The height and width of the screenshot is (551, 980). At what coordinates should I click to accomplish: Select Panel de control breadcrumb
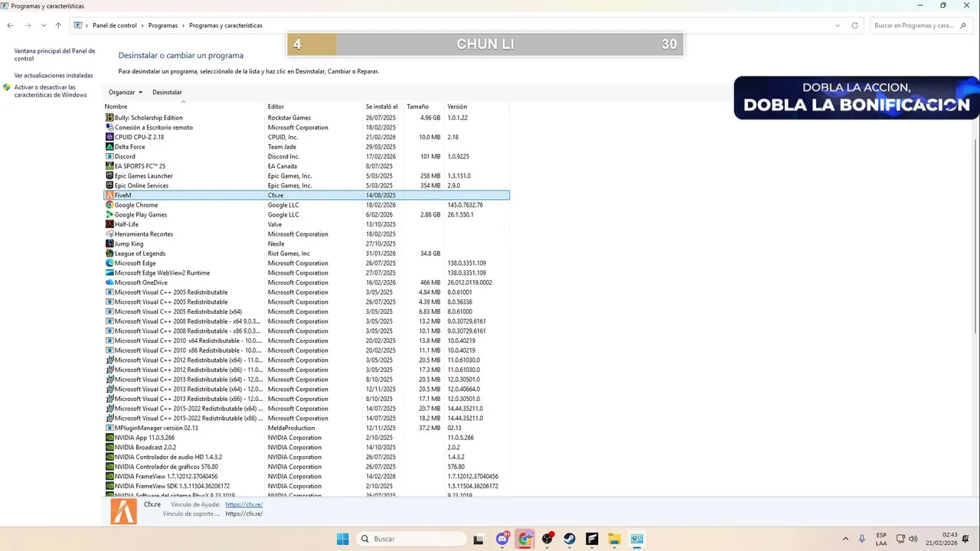point(115,25)
